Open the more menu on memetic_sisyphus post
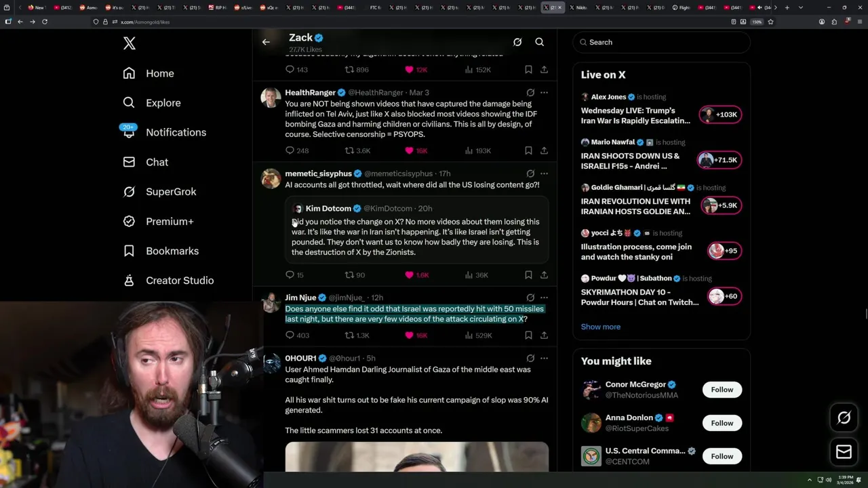Viewport: 868px width, 488px height. (x=544, y=174)
